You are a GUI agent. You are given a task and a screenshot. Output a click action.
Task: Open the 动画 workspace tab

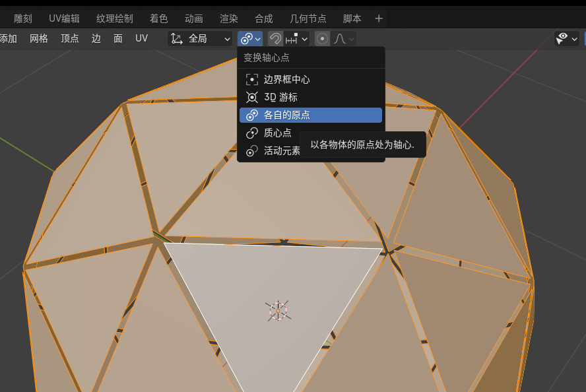tap(194, 18)
